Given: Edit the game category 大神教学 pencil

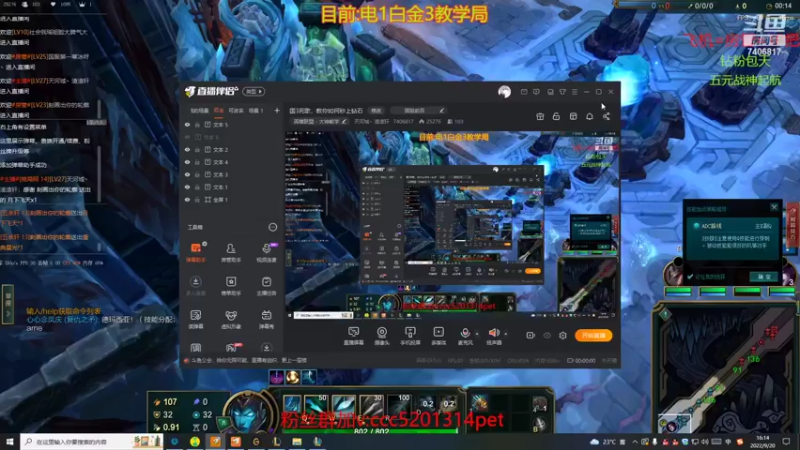Looking at the screenshot, I should [x=344, y=121].
